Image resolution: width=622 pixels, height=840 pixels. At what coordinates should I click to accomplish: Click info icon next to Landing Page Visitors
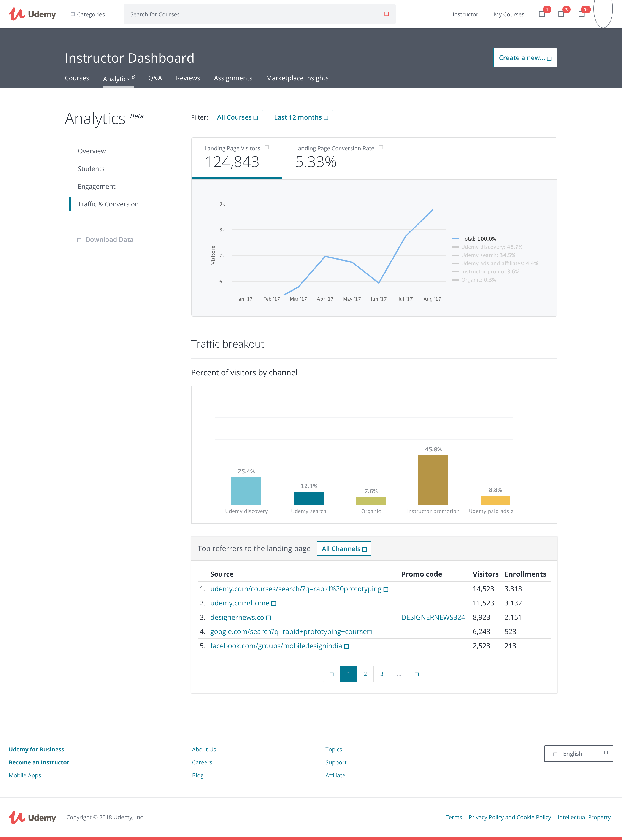coord(267,147)
